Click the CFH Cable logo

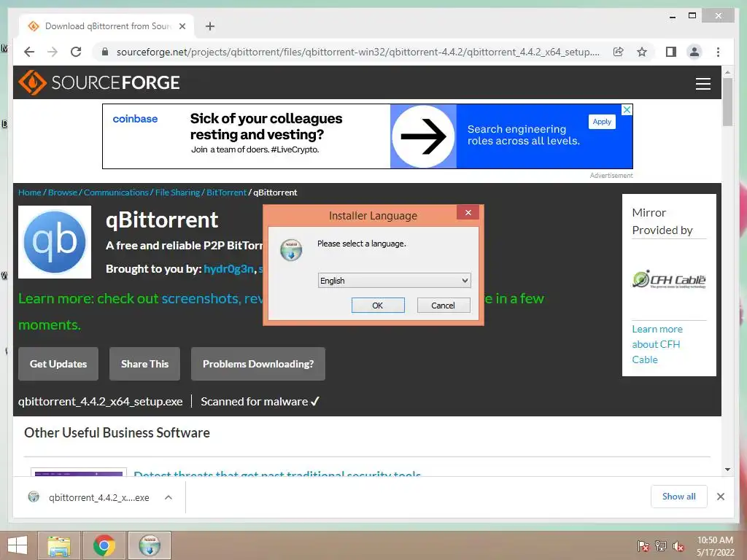(x=669, y=279)
